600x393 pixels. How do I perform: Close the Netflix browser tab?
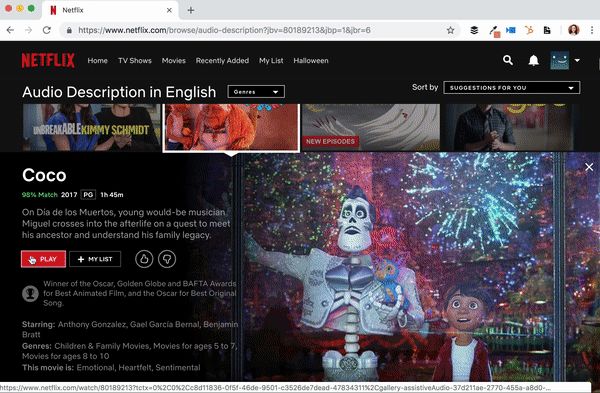[169, 10]
